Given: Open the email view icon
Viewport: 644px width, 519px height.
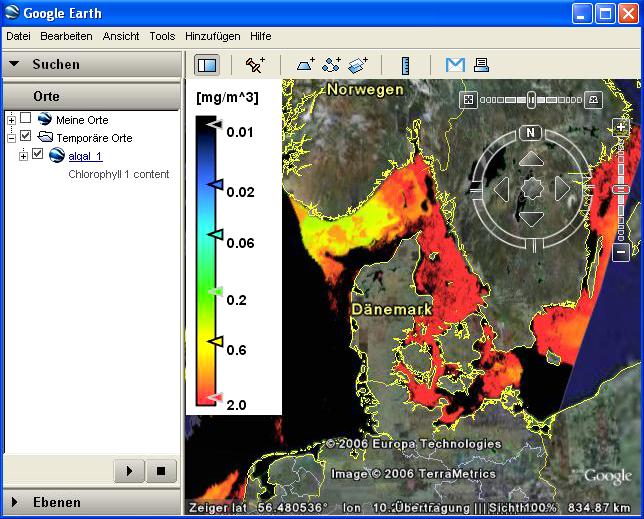Looking at the screenshot, I should tap(455, 65).
